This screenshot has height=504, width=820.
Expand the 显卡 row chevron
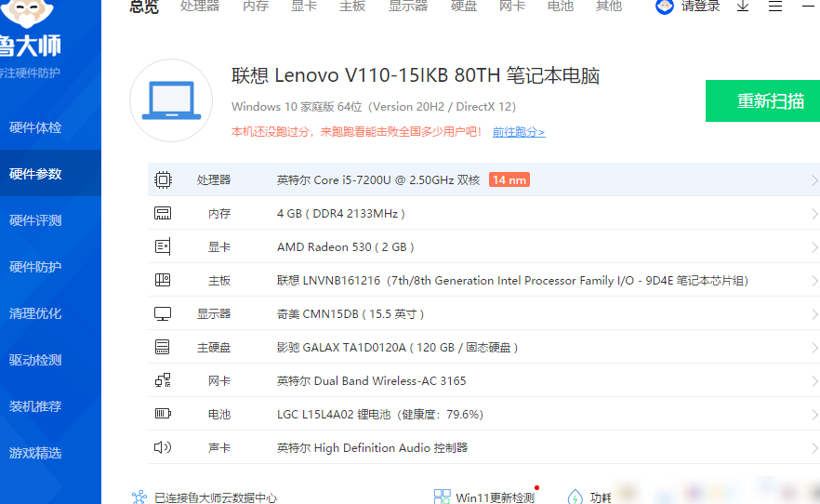tap(814, 247)
